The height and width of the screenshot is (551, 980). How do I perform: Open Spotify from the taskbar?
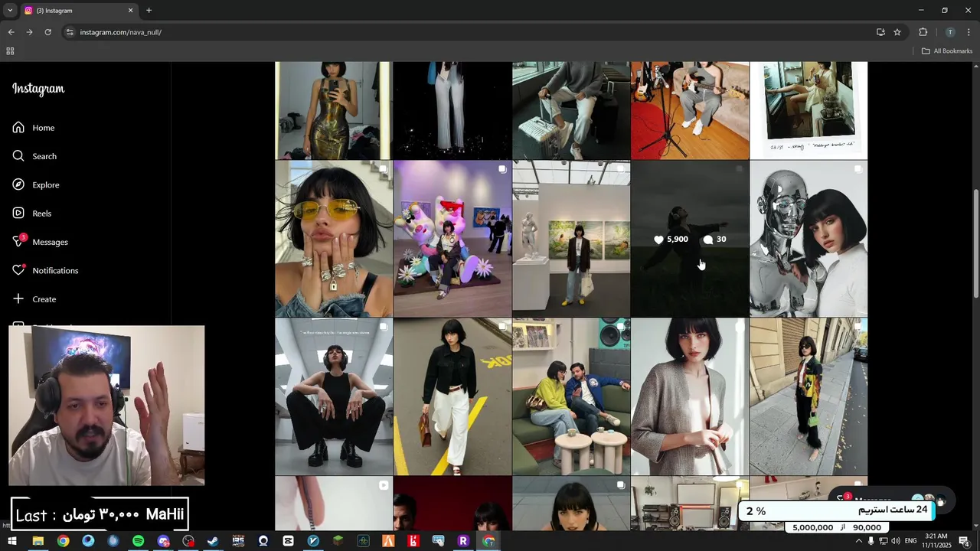(138, 541)
